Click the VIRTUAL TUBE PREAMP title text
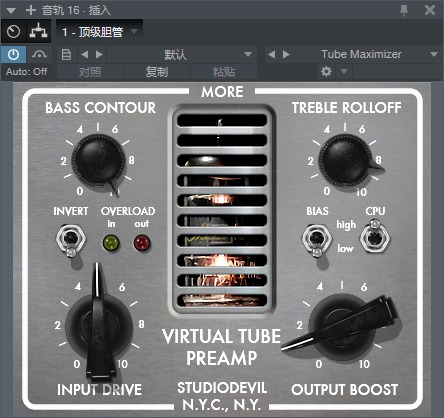The width and height of the screenshot is (444, 418). click(x=221, y=347)
